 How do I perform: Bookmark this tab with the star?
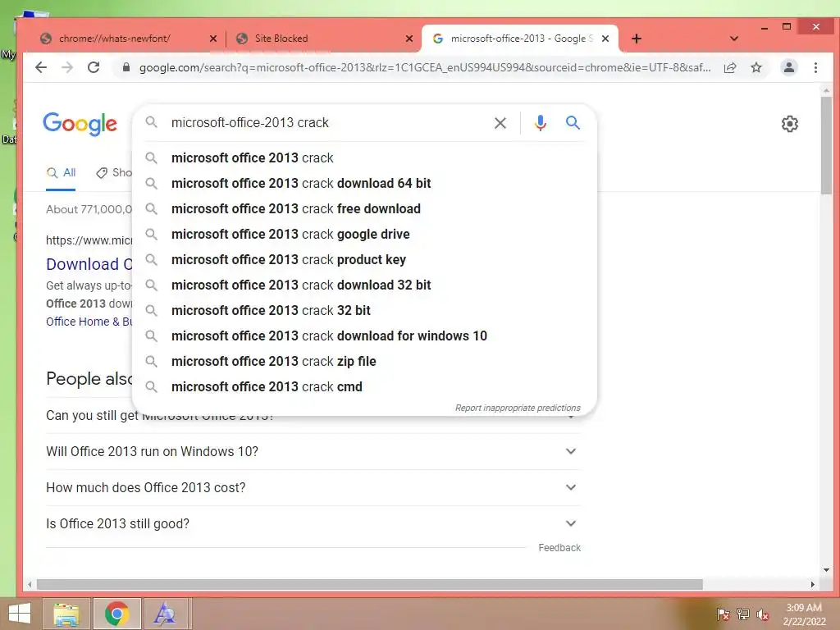coord(756,67)
